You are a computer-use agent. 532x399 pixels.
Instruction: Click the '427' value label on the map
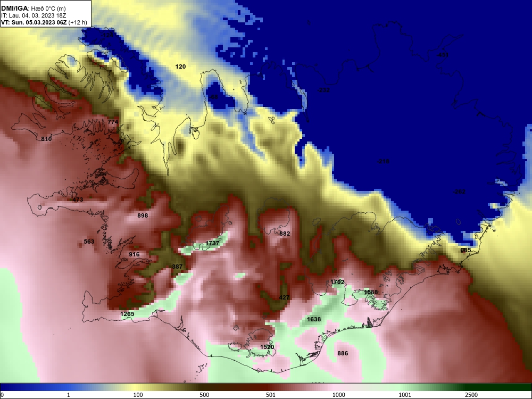pos(284,297)
